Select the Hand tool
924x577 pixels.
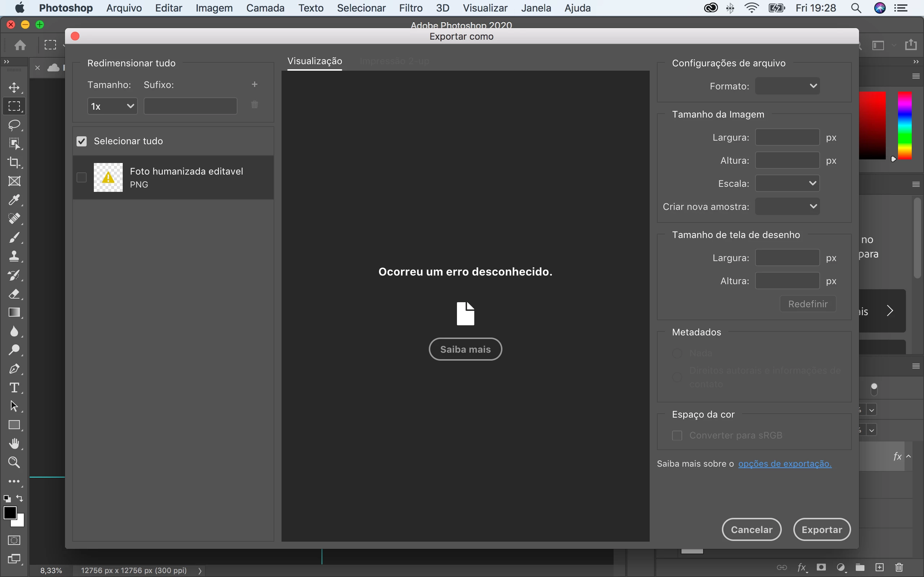14,444
